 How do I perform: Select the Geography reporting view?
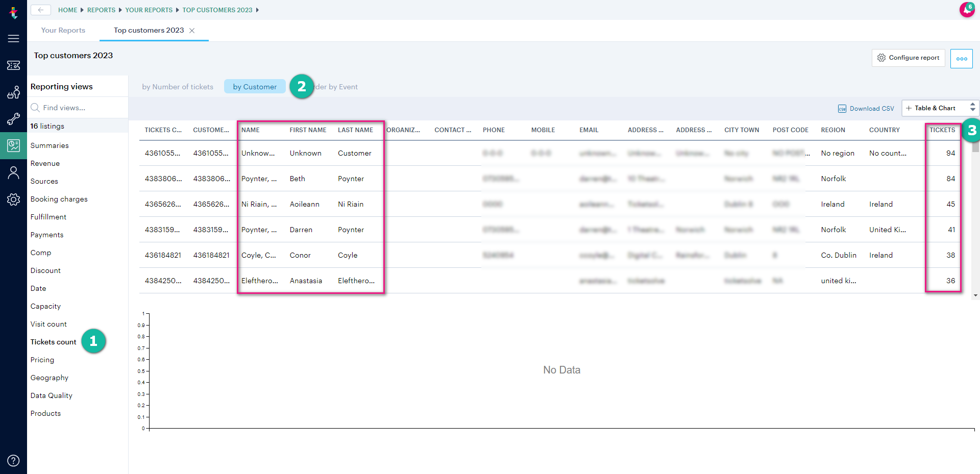click(49, 378)
